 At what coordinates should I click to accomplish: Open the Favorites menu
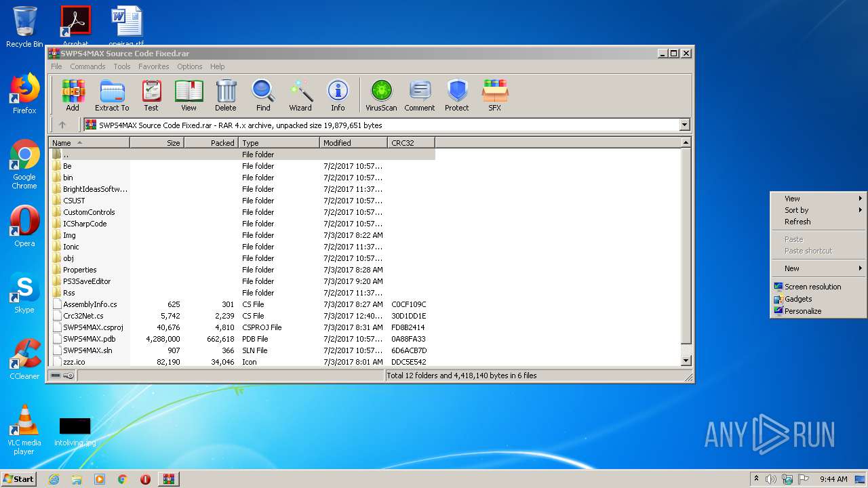(x=154, y=66)
